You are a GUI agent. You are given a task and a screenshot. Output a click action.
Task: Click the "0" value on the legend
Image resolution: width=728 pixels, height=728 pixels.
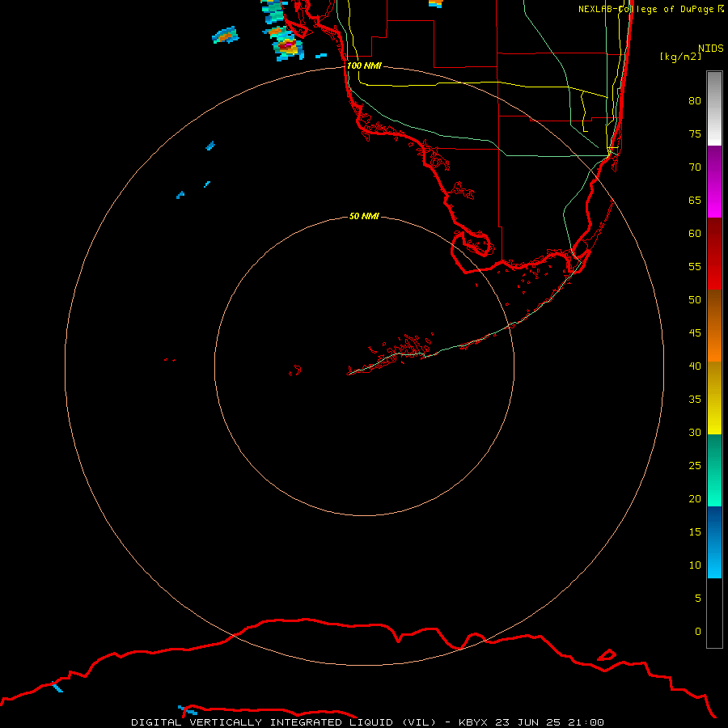[698, 632]
